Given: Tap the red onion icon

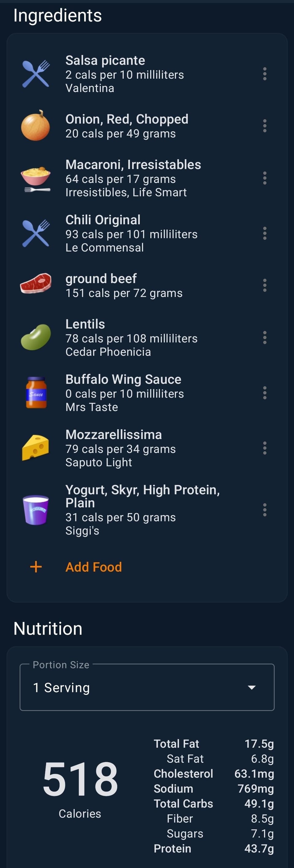Looking at the screenshot, I should point(36,126).
